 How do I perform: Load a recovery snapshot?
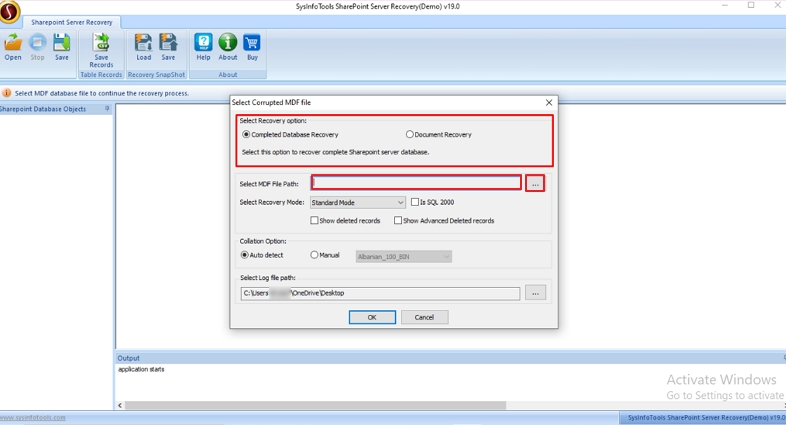144,44
